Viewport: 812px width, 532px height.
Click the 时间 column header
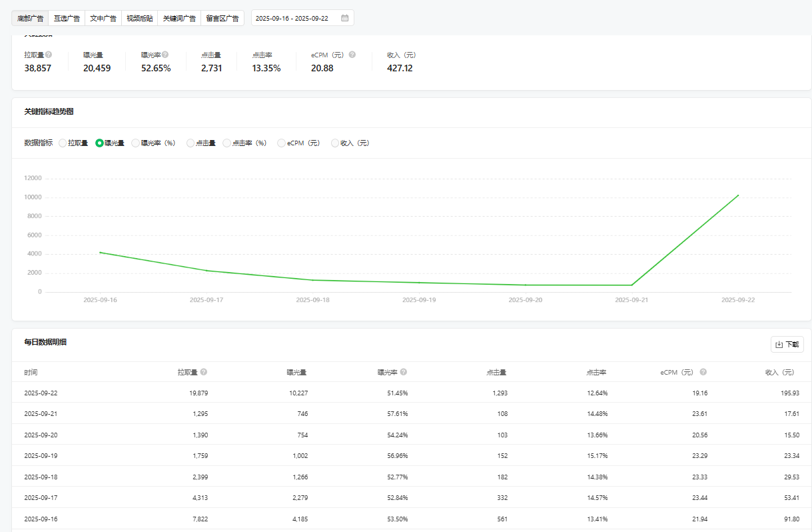coord(31,372)
